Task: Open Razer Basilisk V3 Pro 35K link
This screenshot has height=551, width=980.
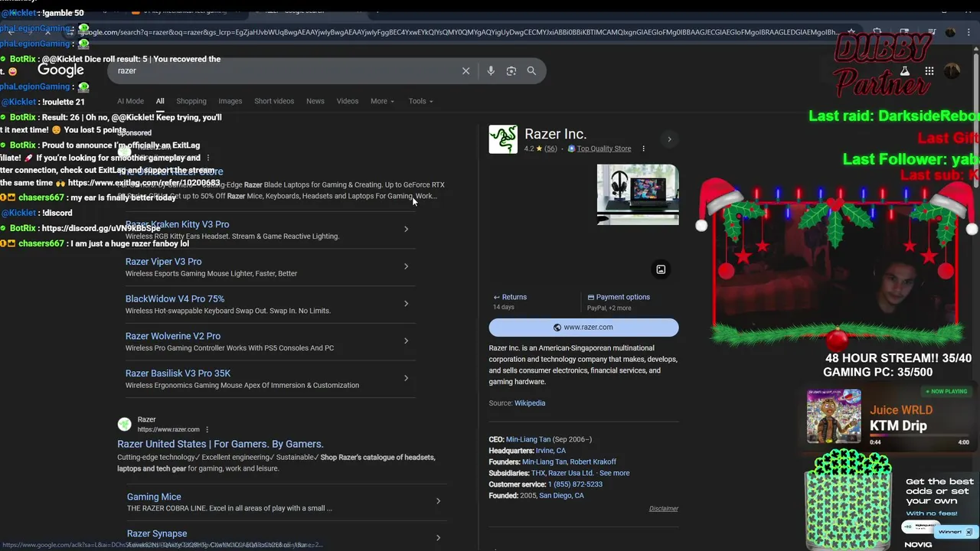Action: (178, 373)
